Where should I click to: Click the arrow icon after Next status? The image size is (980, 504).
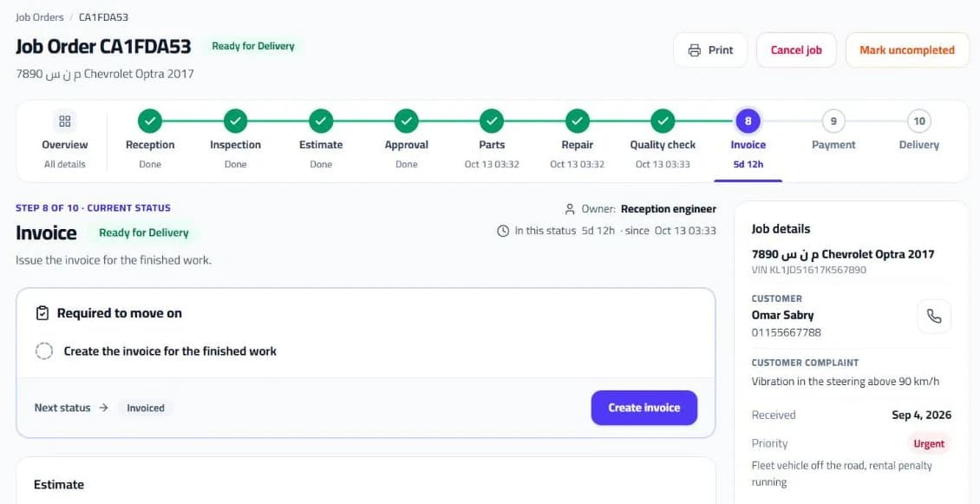click(104, 408)
